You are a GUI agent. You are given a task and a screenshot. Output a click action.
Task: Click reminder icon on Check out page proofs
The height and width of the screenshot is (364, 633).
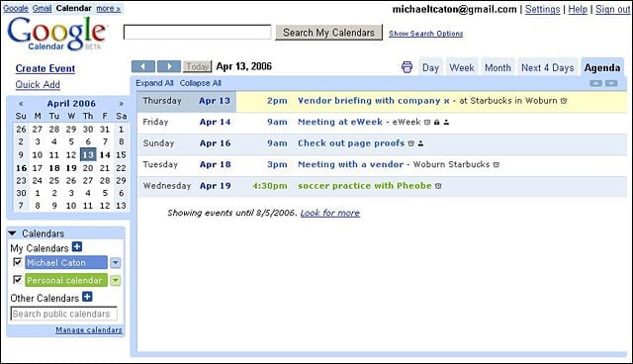tap(411, 143)
